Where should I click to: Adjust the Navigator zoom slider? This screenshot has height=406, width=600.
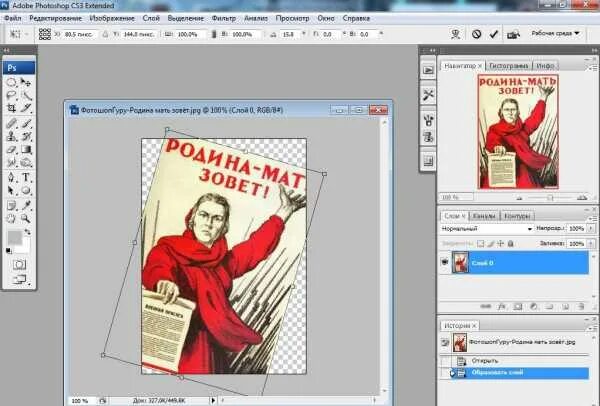(x=549, y=198)
